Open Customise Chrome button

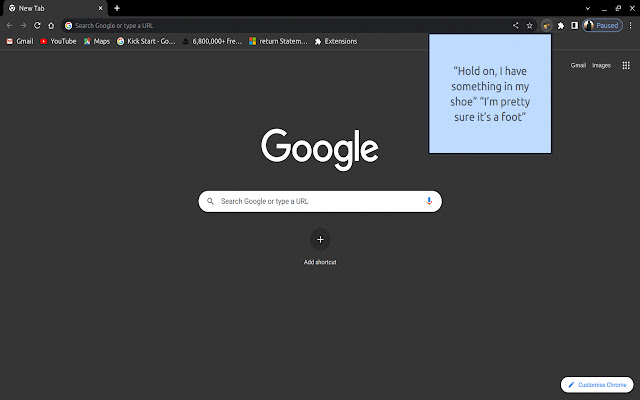point(597,384)
